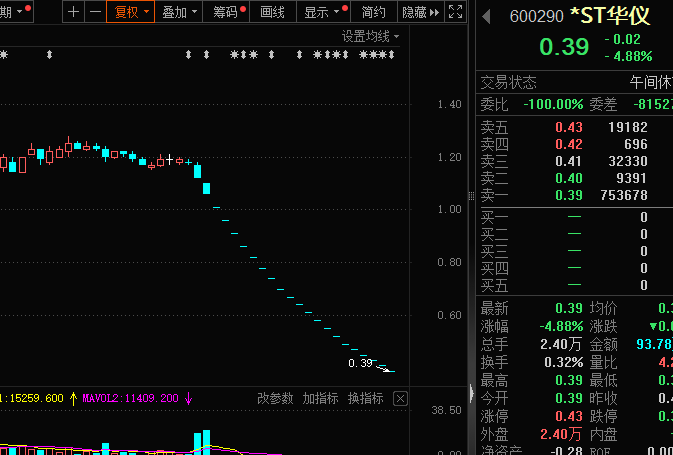This screenshot has width=673, height=455.
Task: Click the plus zoom-in chart icon
Action: pos(74,12)
